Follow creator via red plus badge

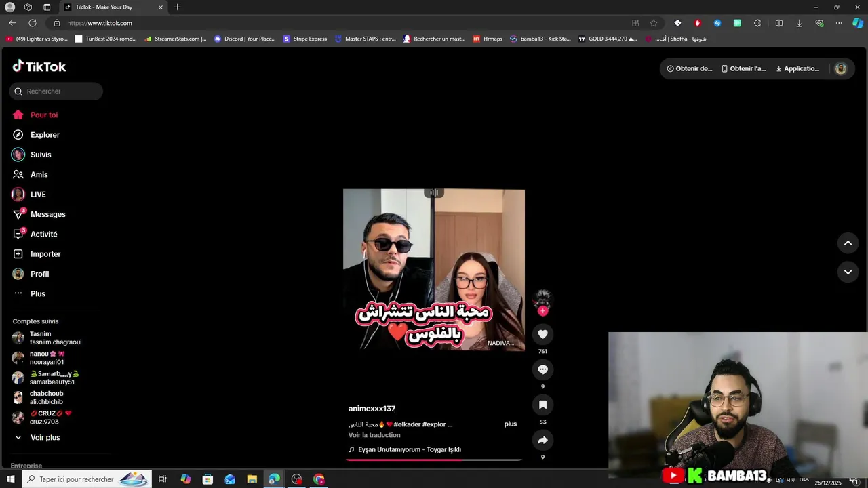[542, 311]
